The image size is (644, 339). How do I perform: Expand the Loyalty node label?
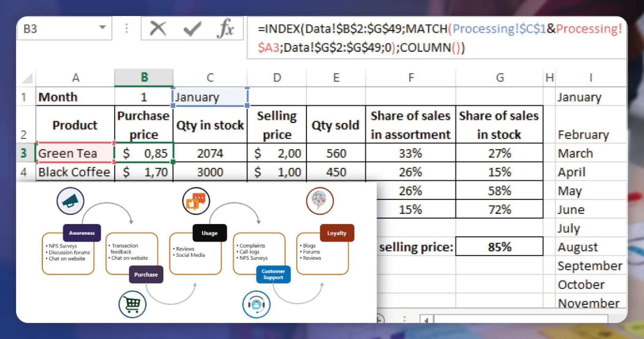click(x=337, y=232)
